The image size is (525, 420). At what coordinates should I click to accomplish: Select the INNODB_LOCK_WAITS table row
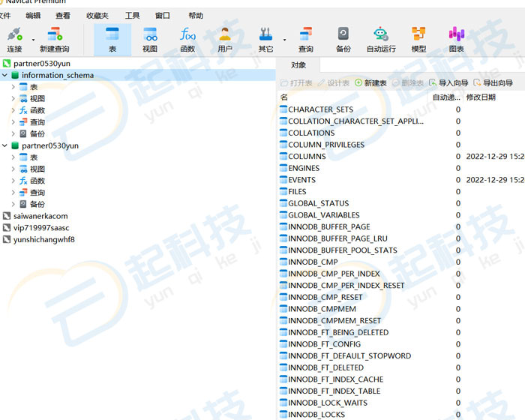tap(401, 403)
